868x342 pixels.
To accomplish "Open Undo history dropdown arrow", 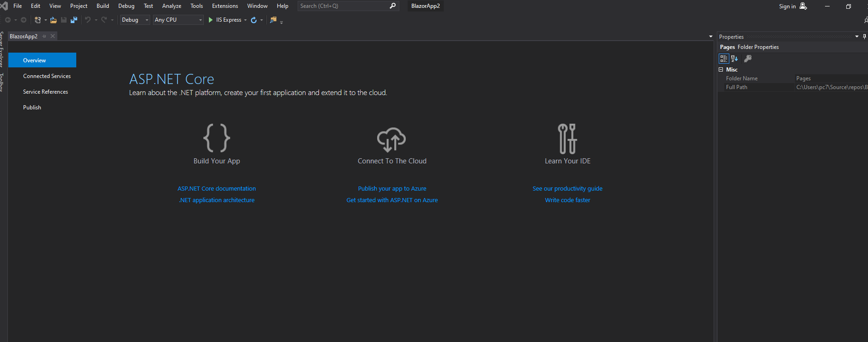I will (x=96, y=20).
